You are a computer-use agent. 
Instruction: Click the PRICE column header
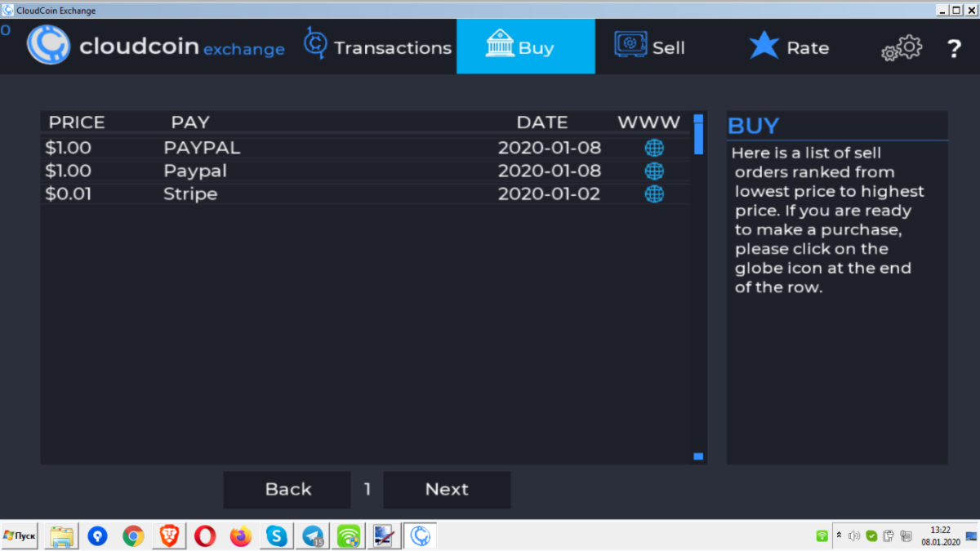(77, 122)
